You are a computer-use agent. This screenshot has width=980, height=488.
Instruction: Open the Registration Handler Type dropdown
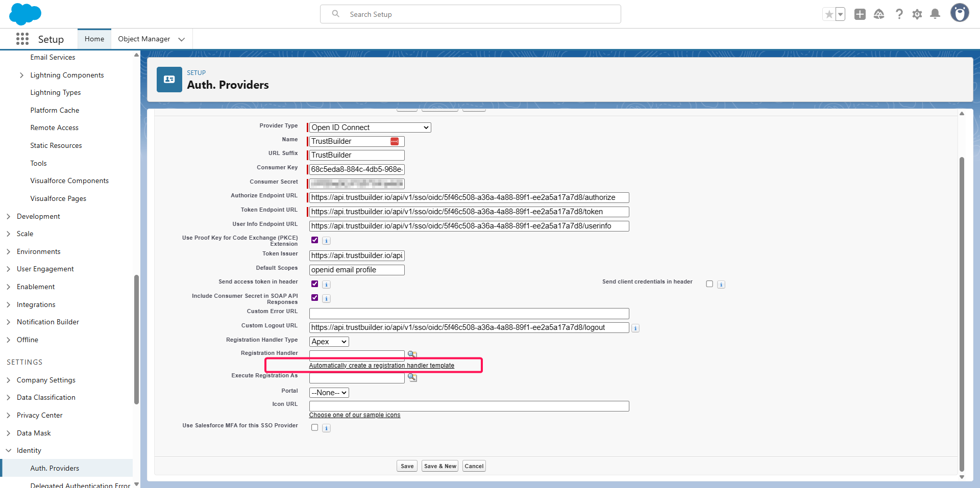329,342
